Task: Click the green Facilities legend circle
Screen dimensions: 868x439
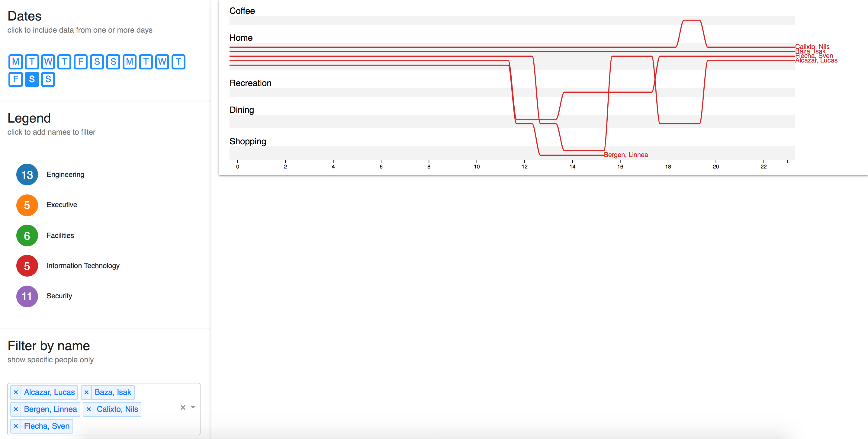Action: point(27,236)
